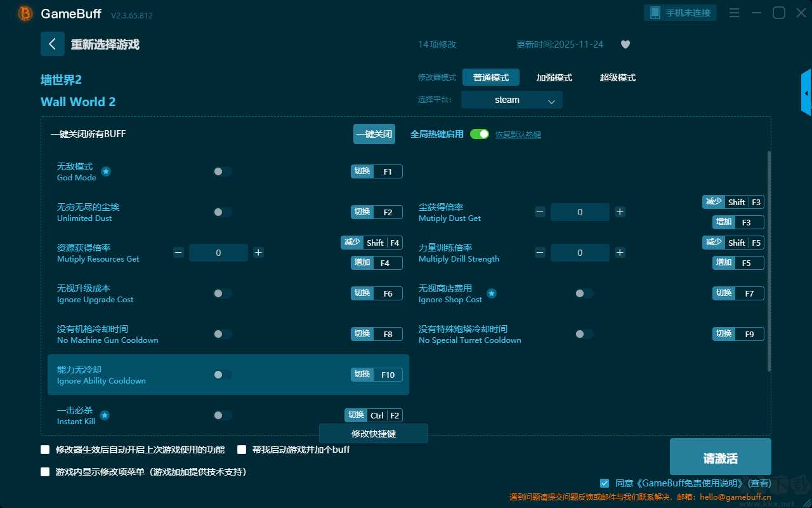Click the hello@gamebuff.cn contact line
The image size is (812, 508).
click(x=640, y=497)
